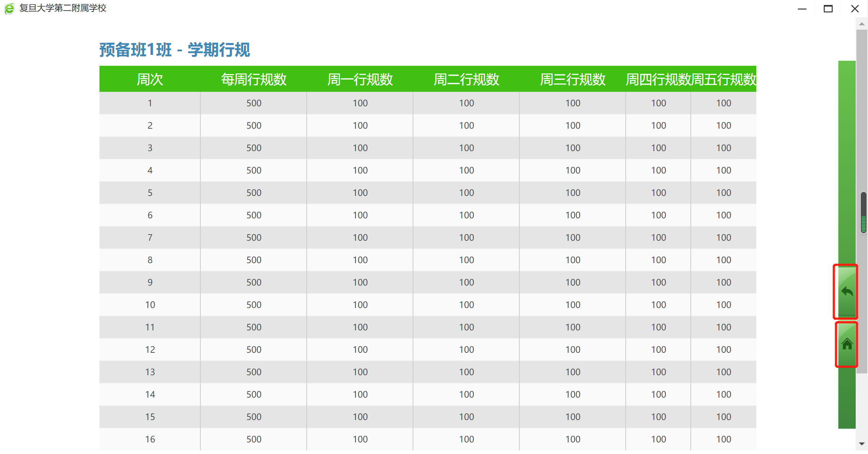Viewport: 868px width, 454px height.
Task: Close the 复旦大学第二附属学校 window
Action: (x=855, y=9)
